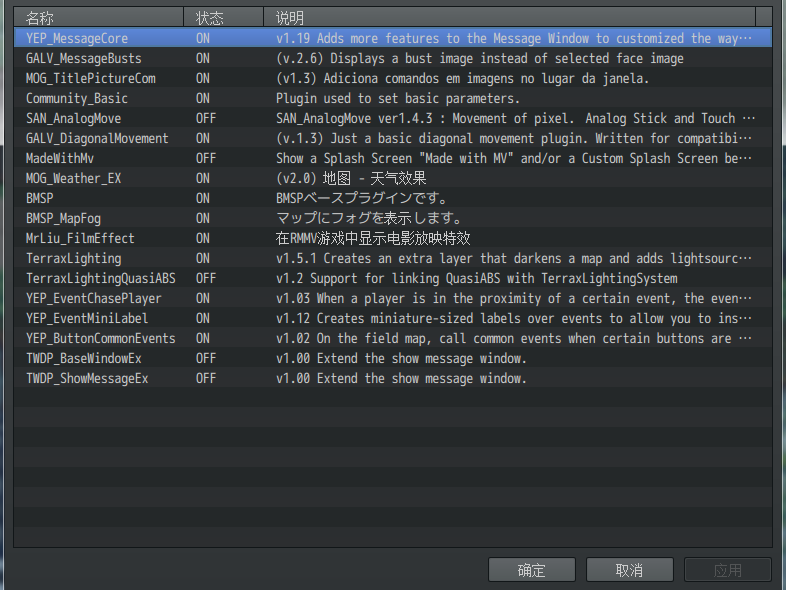Click the ON status of YEP_EventMiniLabel
Screen dimensions: 786x590
(203, 318)
